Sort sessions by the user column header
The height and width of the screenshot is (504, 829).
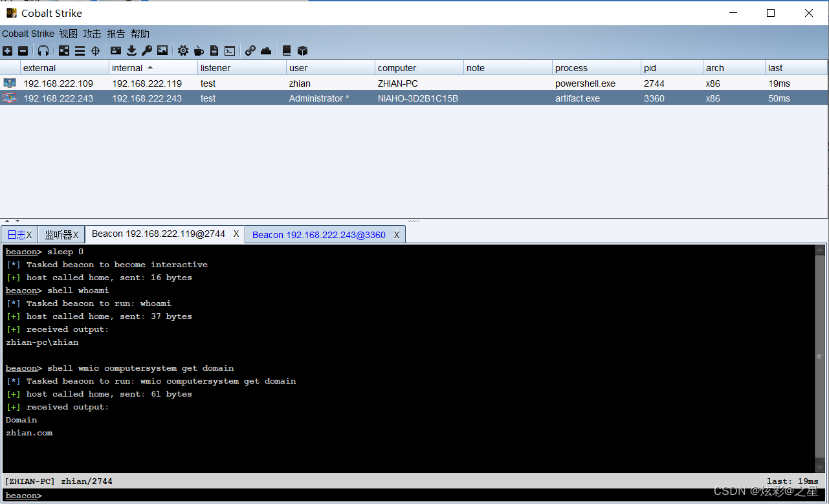pyautogui.click(x=331, y=68)
